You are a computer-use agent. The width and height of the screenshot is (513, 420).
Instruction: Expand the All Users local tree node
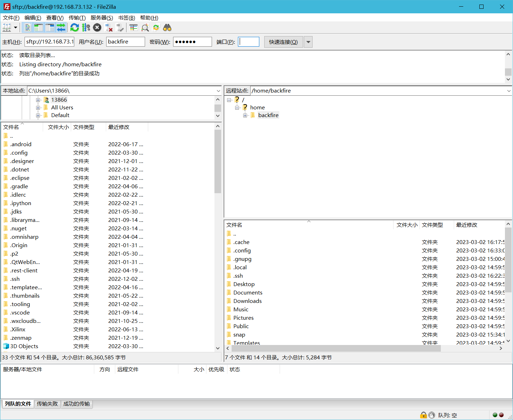[38, 108]
